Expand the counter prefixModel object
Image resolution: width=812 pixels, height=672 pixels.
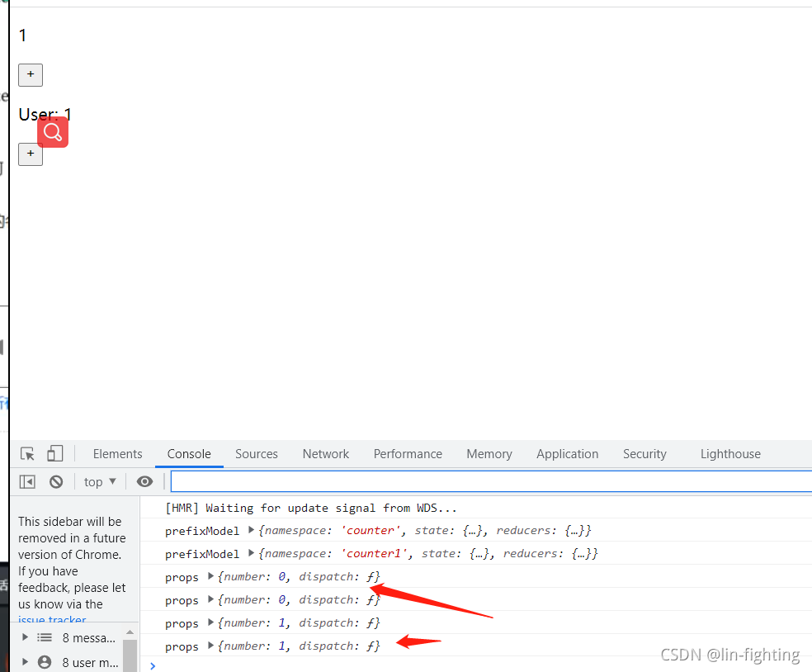[251, 529]
